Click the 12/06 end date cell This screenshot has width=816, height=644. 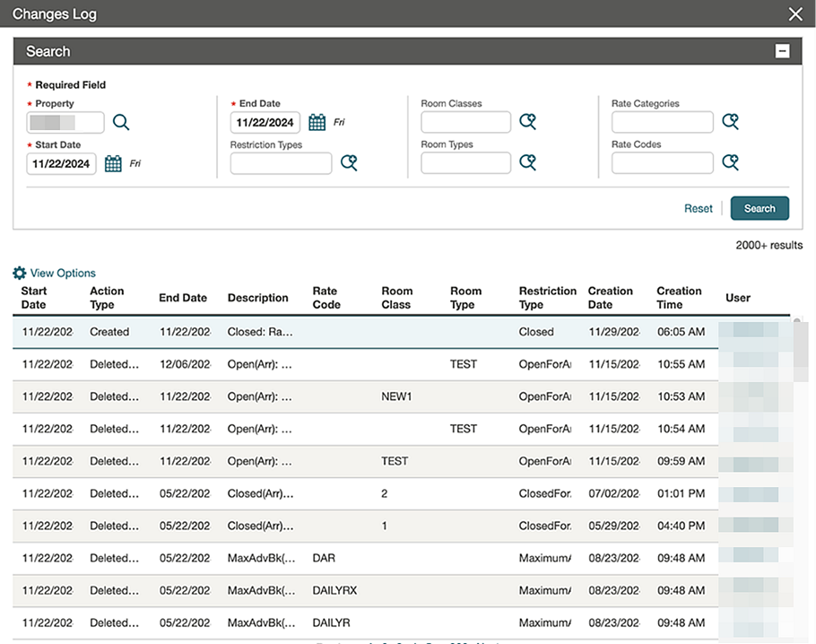pyautogui.click(x=185, y=364)
